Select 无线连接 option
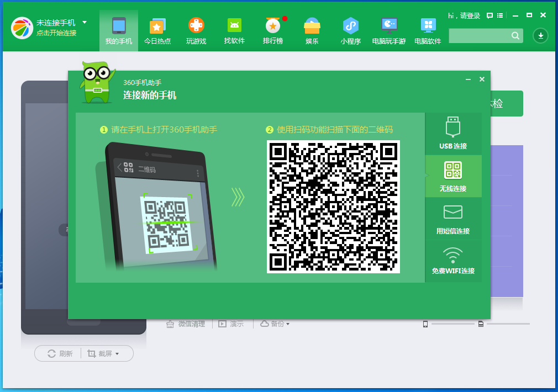The image size is (558, 392). [x=453, y=176]
